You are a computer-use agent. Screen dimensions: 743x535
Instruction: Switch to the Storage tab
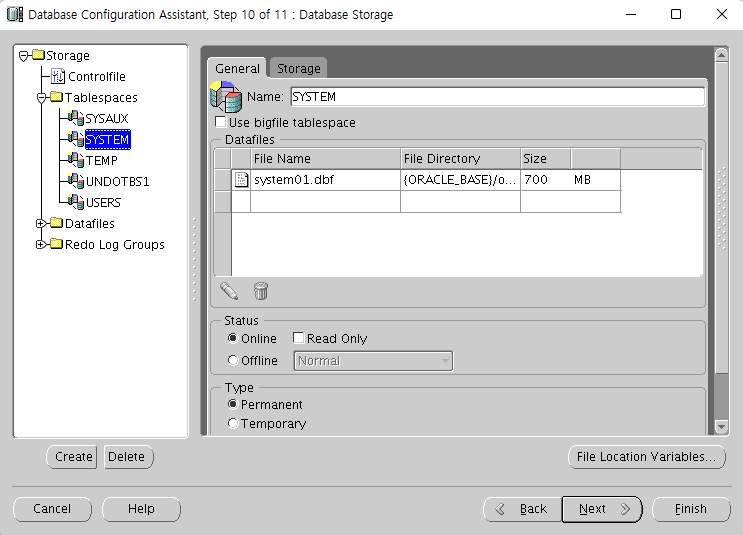299,68
